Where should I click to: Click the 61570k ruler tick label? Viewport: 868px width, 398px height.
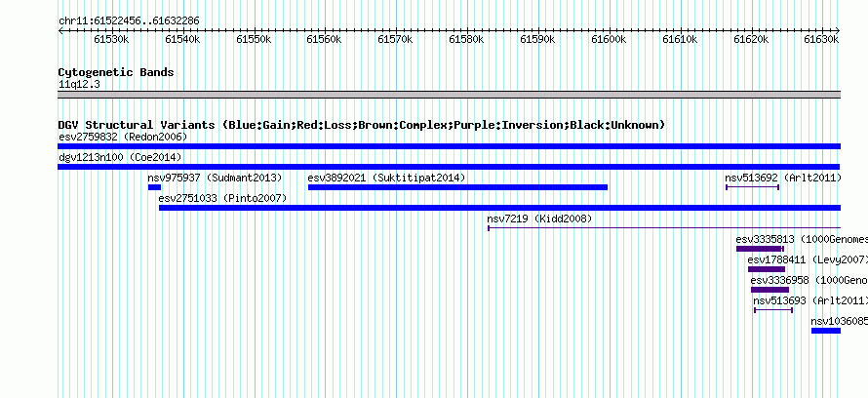395,39
